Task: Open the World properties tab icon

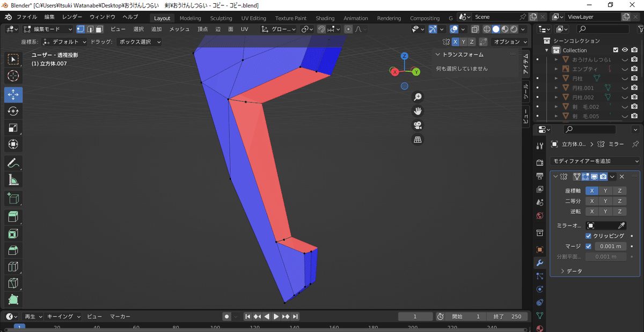Action: [x=540, y=216]
